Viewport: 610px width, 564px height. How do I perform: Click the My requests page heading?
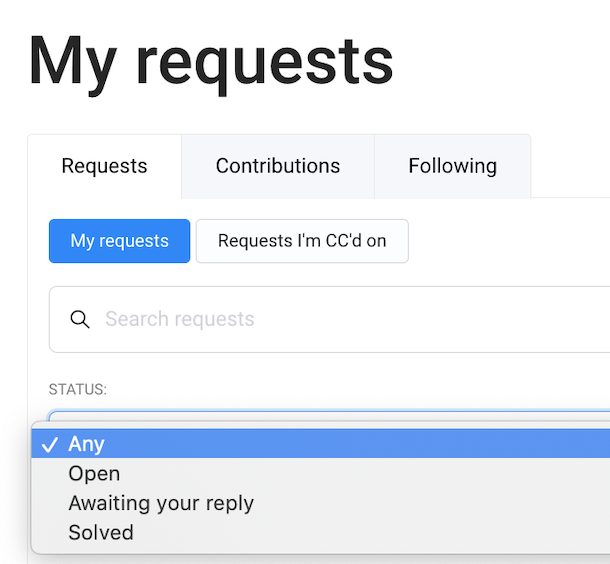(211, 60)
